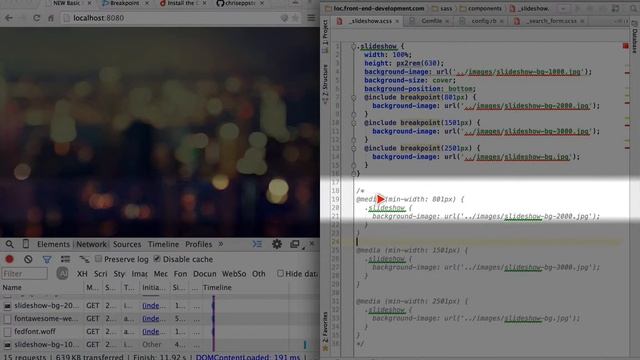Filter network requests by Fonts
This screenshot has height=360, width=640.
coord(180,273)
